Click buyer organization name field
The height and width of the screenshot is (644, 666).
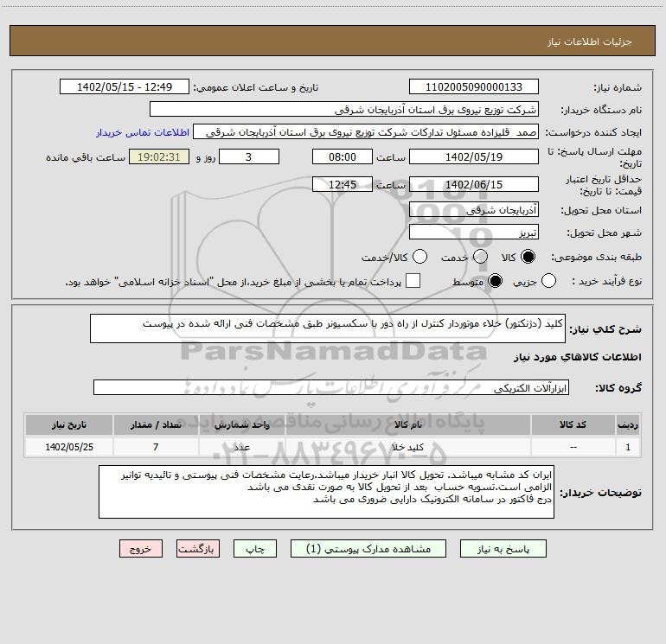click(344, 110)
